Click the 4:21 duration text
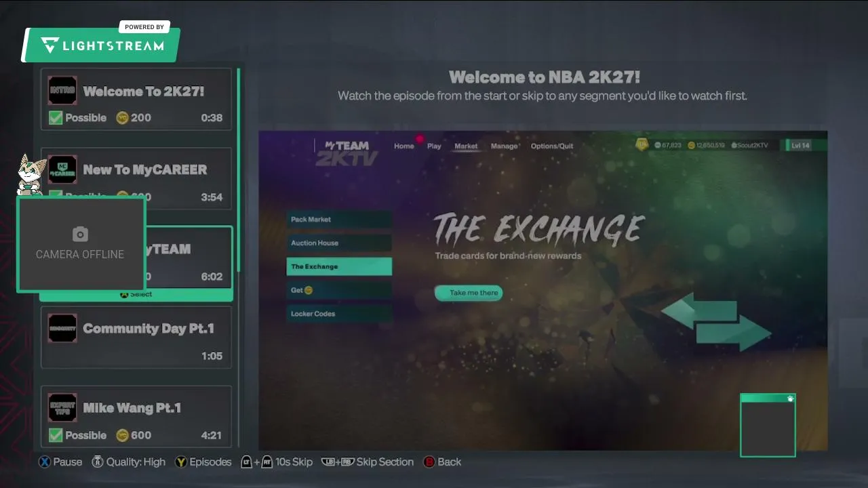 click(x=212, y=435)
